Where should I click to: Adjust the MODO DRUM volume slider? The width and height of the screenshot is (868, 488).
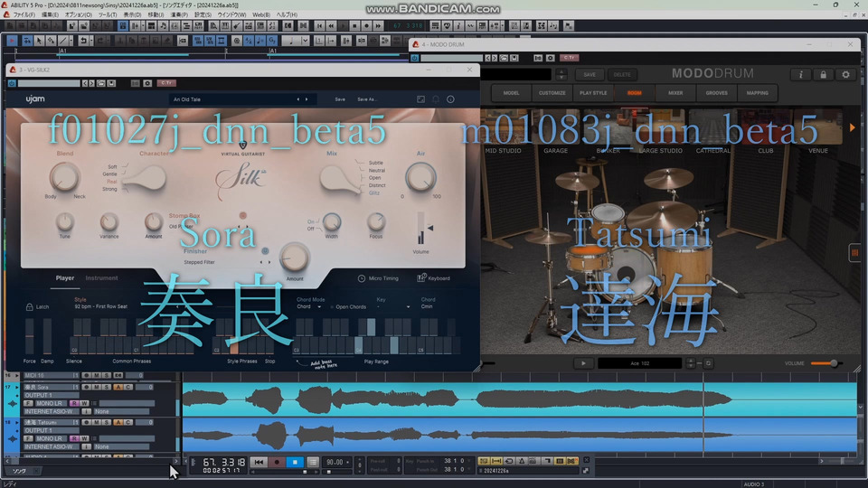pos(826,363)
